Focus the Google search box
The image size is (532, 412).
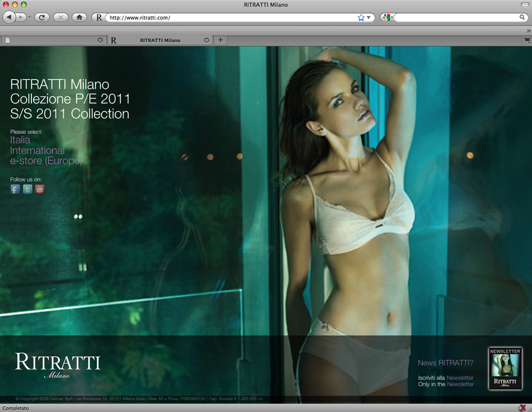point(456,18)
